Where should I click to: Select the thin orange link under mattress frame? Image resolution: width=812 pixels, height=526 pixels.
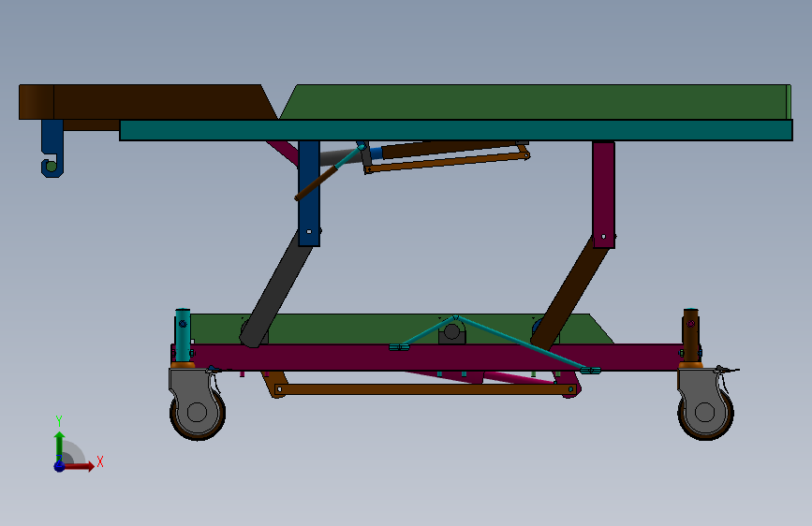coord(447,162)
